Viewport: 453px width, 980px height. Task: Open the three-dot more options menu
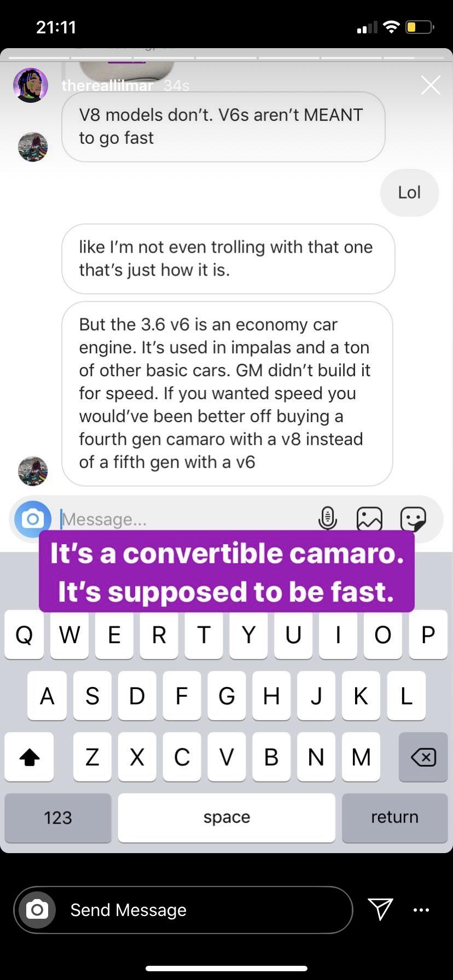(x=421, y=910)
